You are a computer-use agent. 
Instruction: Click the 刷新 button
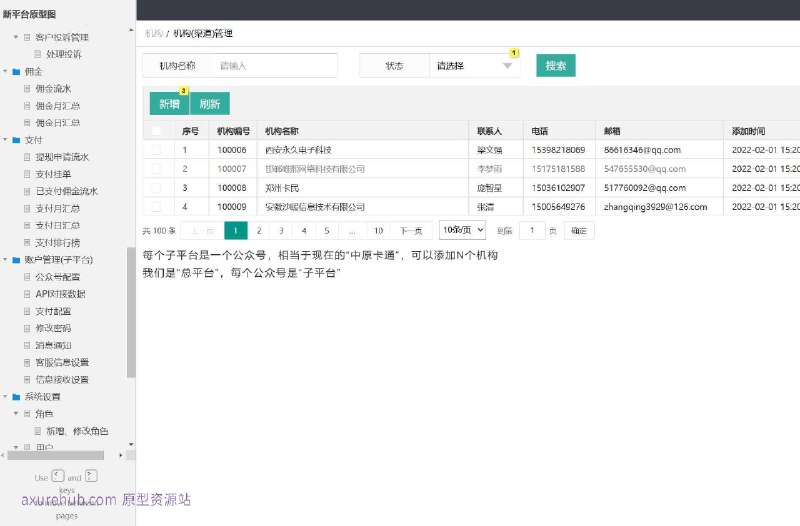click(210, 104)
